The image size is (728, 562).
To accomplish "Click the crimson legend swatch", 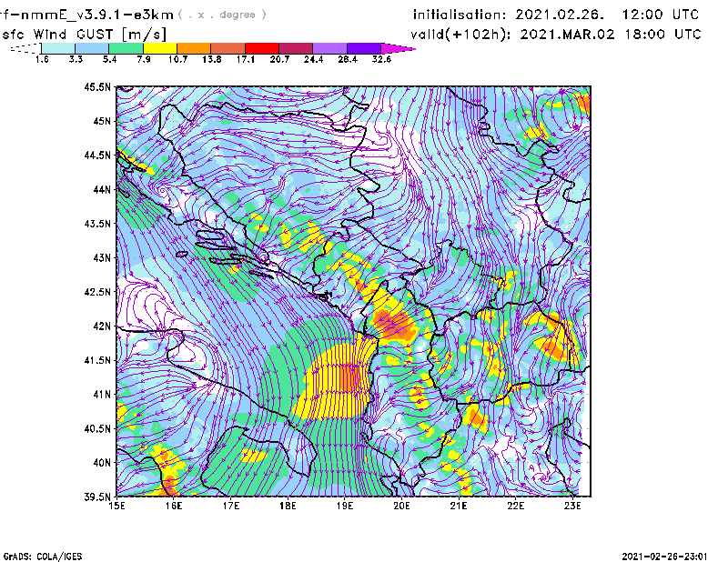I will point(296,48).
